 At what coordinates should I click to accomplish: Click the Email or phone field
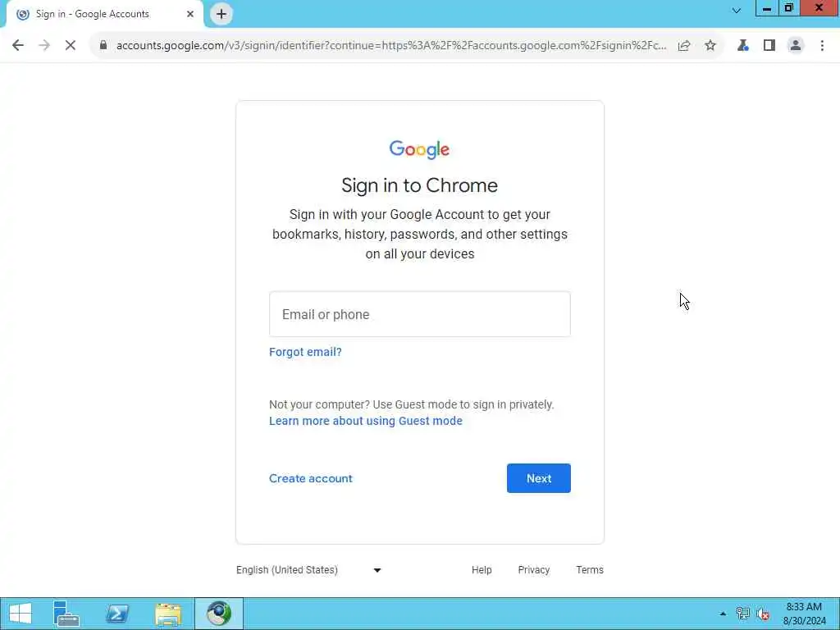(420, 314)
